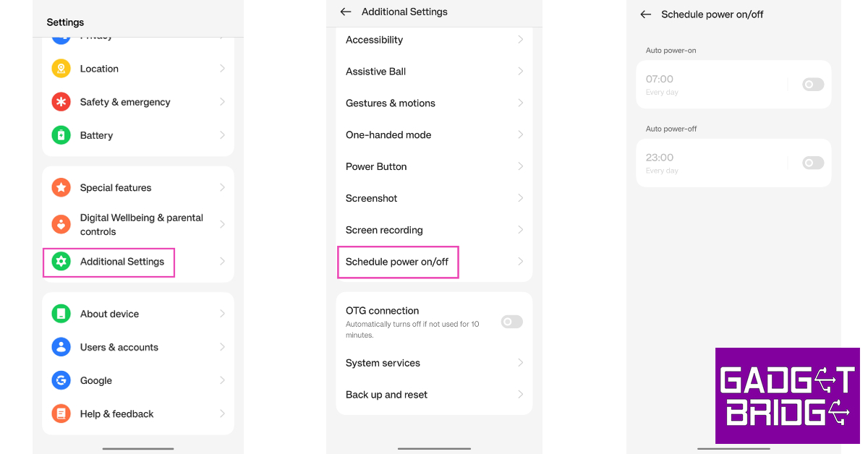
Task: Enable the 07:00 auto power-on switch
Action: (x=812, y=85)
